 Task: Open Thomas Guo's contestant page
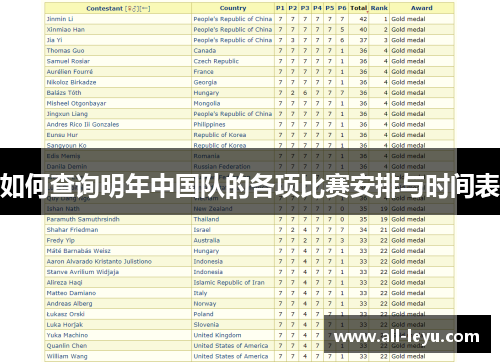[65, 51]
